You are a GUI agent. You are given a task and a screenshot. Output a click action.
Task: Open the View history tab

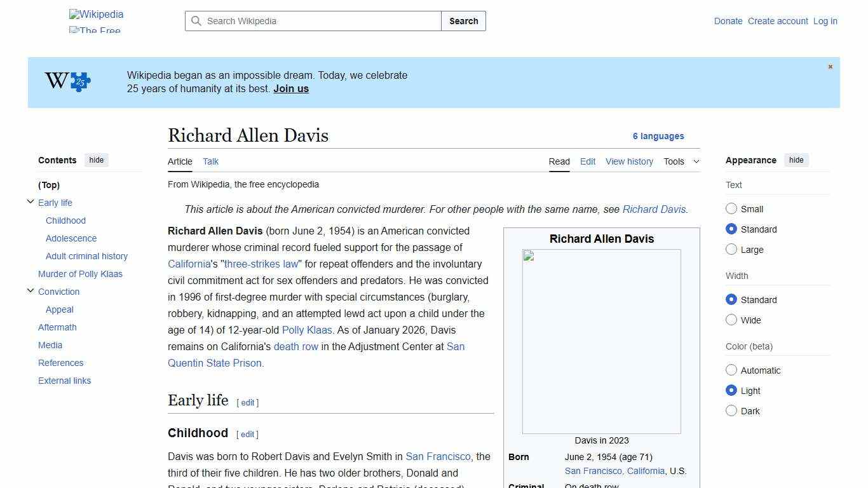point(629,161)
